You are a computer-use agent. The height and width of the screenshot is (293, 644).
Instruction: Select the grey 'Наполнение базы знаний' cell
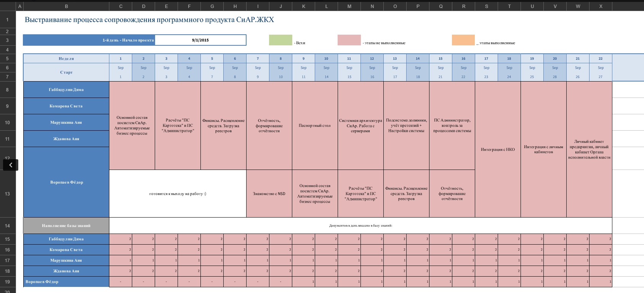coord(66,226)
